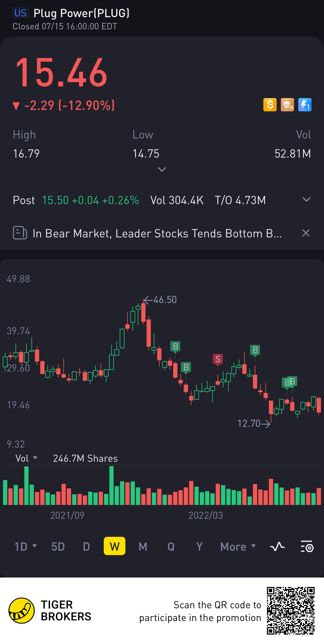This screenshot has width=324, height=644.
Task: Open the More timeframe dropdown
Action: 238,547
